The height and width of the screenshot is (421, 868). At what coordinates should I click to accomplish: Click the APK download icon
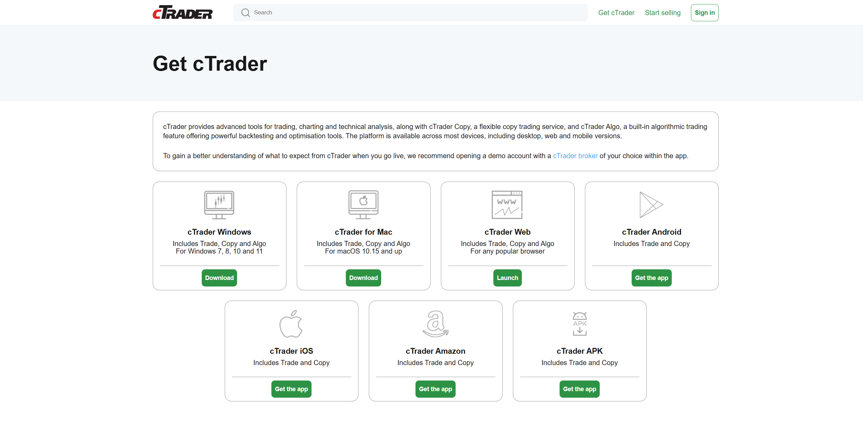(579, 324)
